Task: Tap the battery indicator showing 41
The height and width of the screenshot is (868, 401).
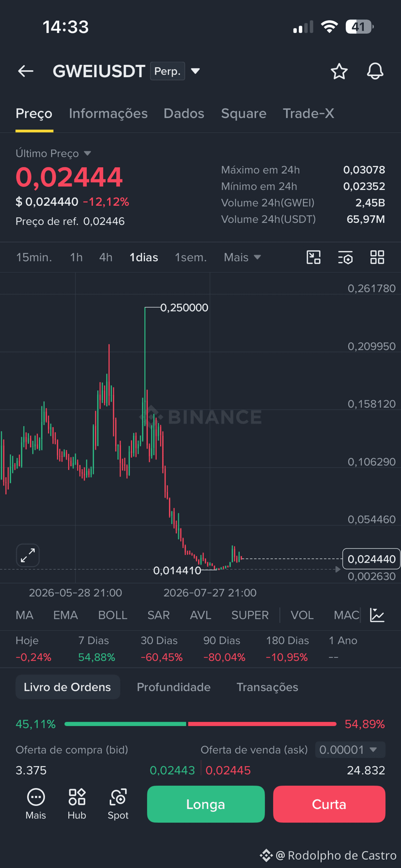Action: pyautogui.click(x=359, y=27)
